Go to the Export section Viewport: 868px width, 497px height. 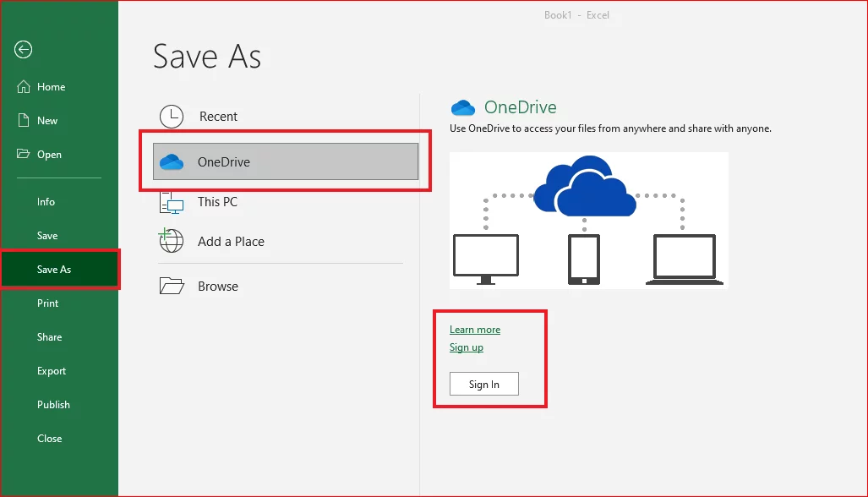[51, 370]
